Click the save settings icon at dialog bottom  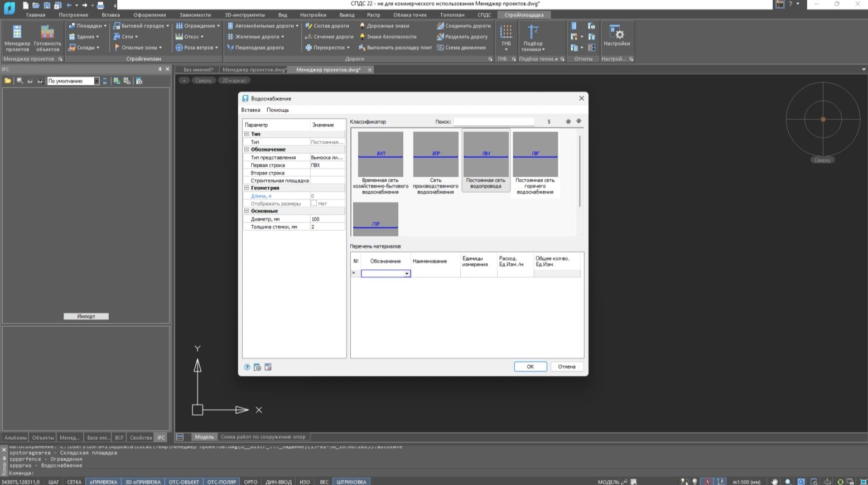tap(268, 367)
